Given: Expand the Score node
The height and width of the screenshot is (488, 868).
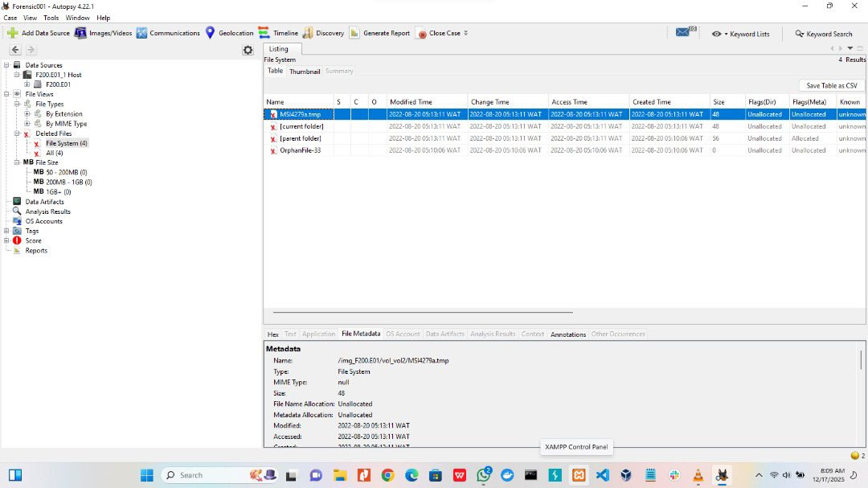Looking at the screenshot, I should [6, 240].
